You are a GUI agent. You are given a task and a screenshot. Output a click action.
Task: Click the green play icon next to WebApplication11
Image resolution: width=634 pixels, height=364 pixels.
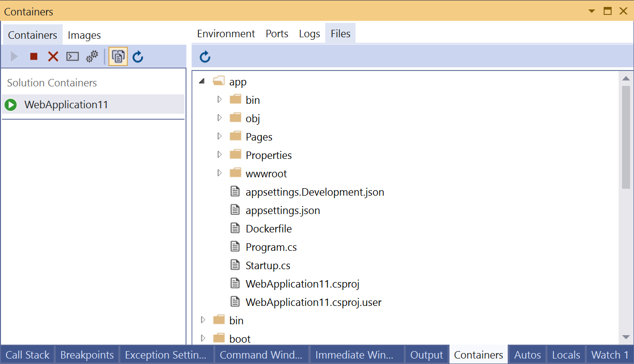[10, 104]
